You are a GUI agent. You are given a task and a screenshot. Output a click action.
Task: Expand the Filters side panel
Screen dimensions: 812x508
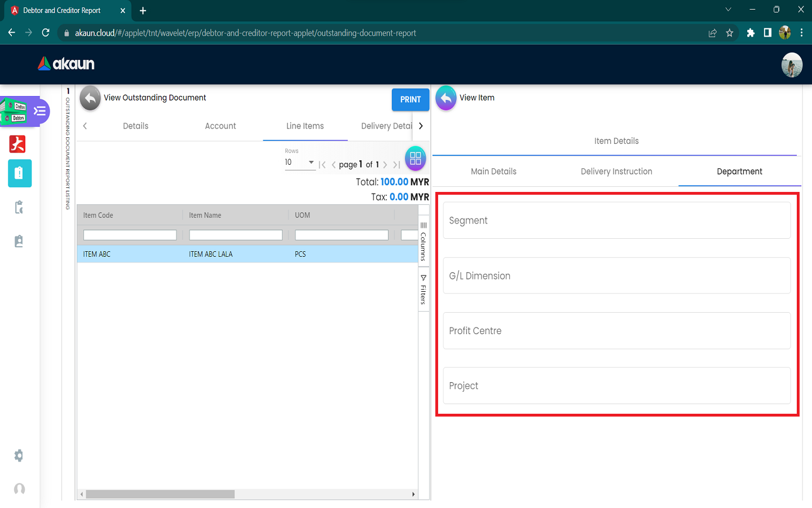coord(423,290)
